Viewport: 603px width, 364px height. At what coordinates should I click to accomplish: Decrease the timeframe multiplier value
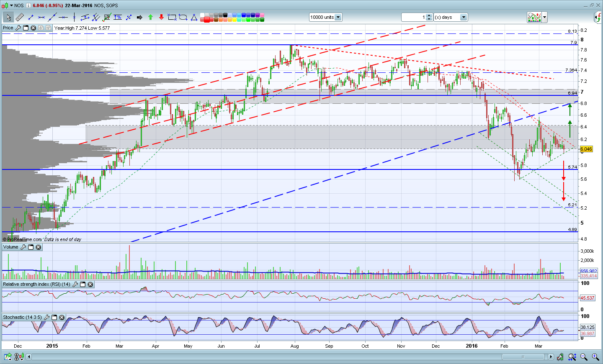point(429,19)
